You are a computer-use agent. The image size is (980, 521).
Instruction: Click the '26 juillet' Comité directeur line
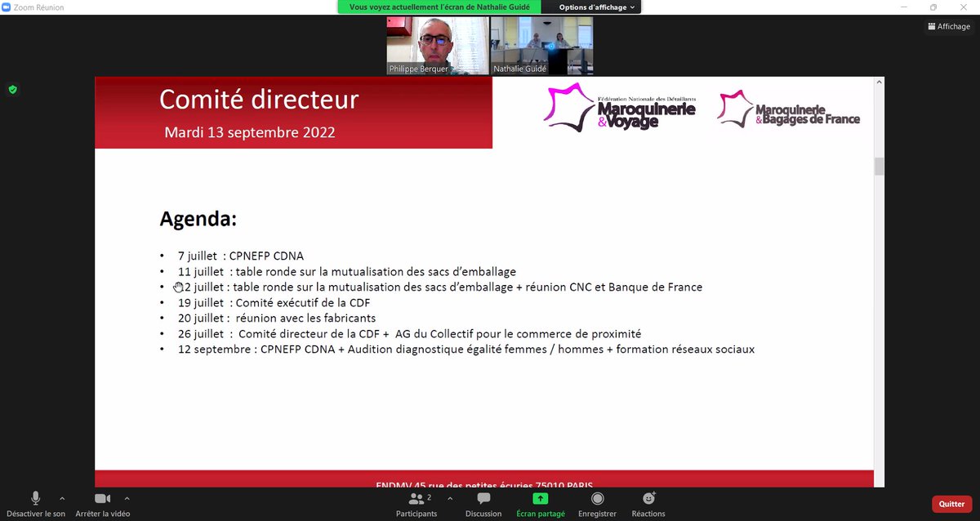tap(409, 333)
